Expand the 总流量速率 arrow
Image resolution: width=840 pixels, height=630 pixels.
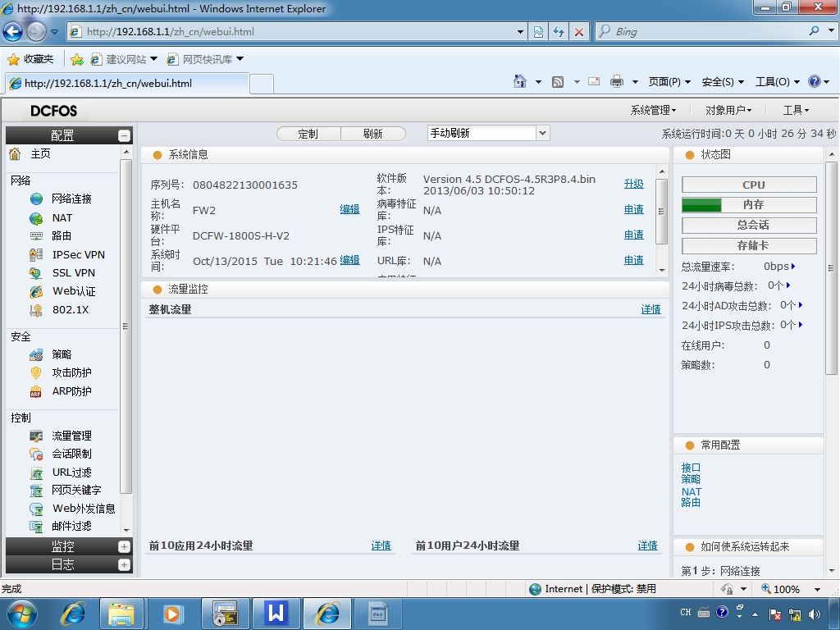coord(793,267)
